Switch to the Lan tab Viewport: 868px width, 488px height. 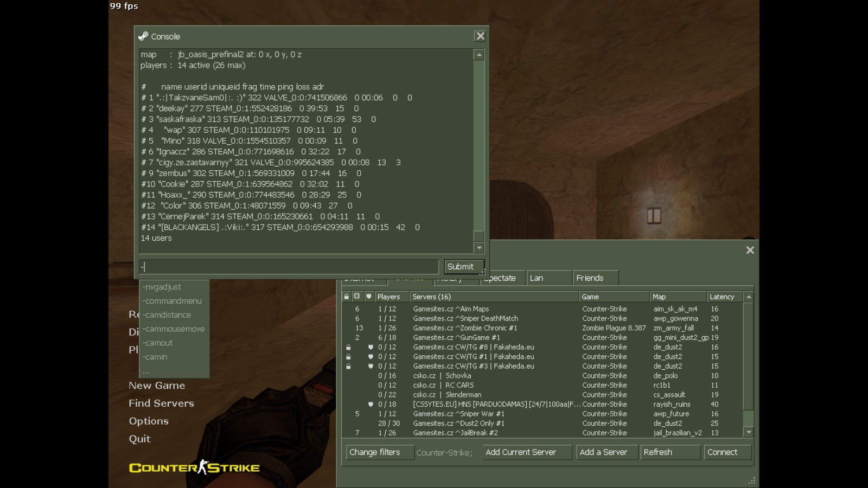point(549,278)
